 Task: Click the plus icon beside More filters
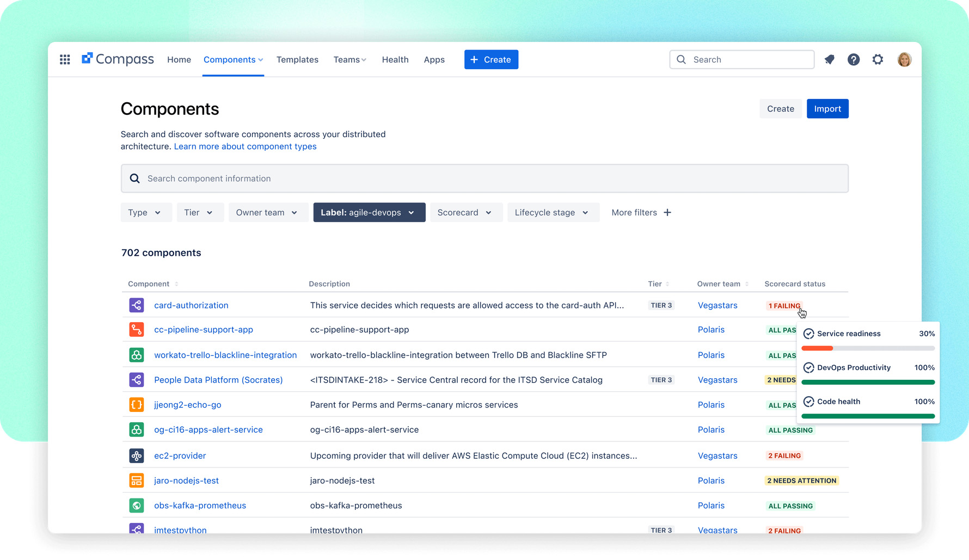[x=667, y=212]
